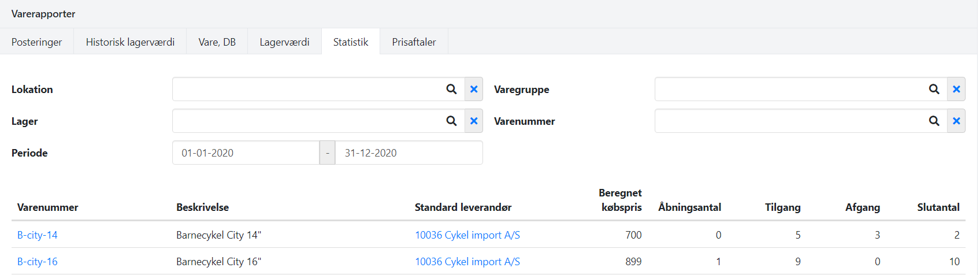This screenshot has width=980, height=275.
Task: Open search lookup for Lager field
Action: click(x=451, y=121)
